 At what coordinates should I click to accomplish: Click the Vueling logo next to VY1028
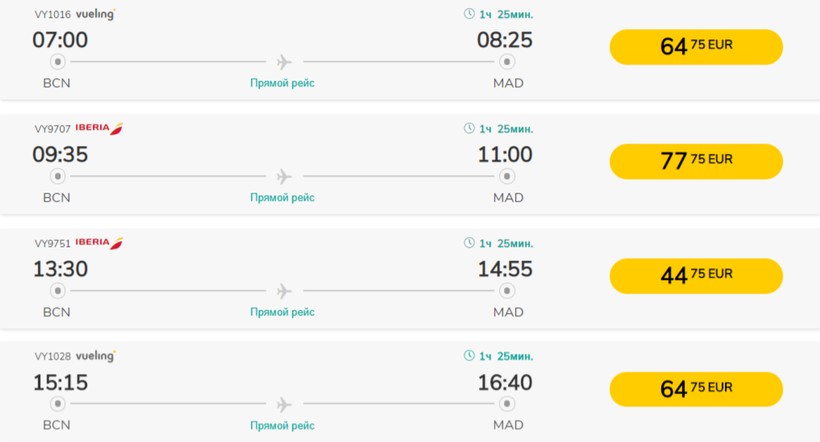pos(96,357)
